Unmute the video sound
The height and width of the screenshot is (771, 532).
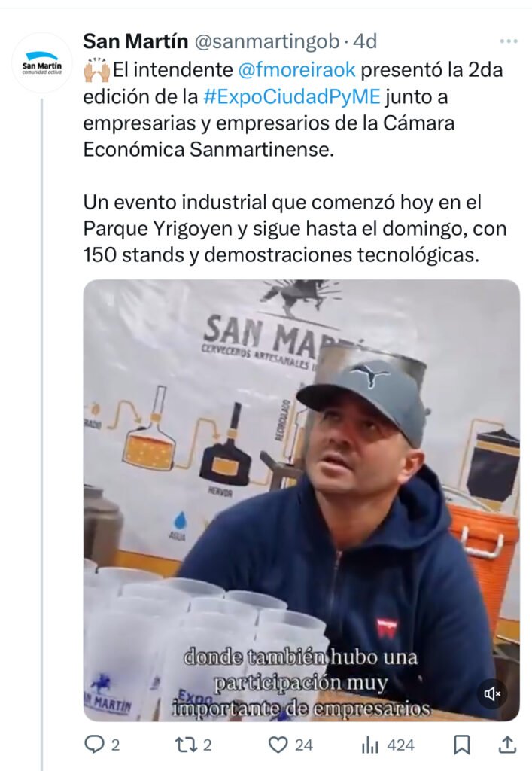[491, 693]
